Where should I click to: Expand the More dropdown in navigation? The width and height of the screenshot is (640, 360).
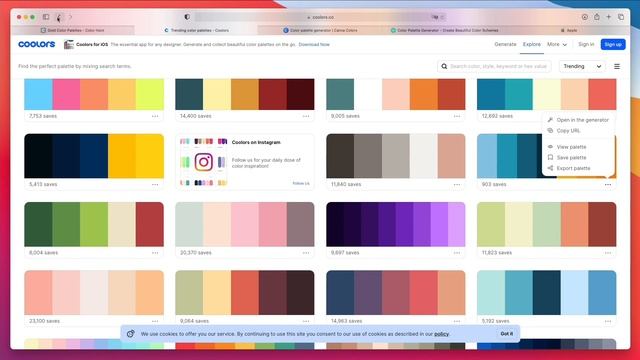point(557,44)
